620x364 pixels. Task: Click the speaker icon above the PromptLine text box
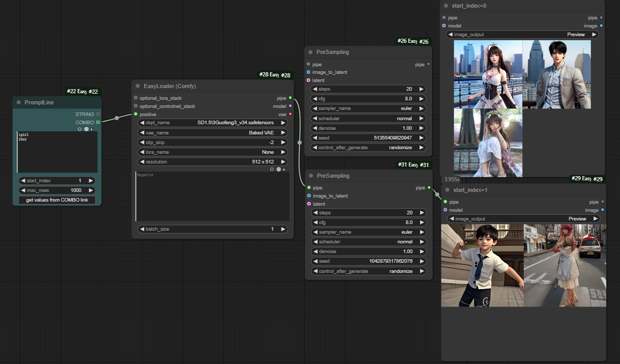tap(92, 129)
